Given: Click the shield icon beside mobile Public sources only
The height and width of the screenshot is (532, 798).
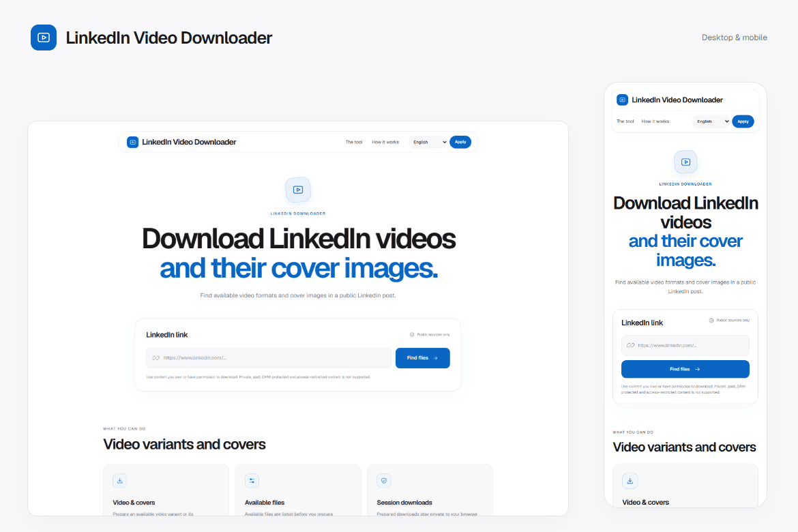Looking at the screenshot, I should (711, 321).
